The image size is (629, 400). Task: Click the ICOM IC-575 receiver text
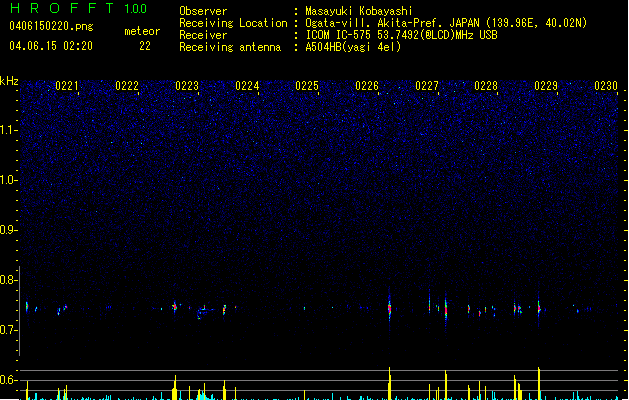(401, 35)
